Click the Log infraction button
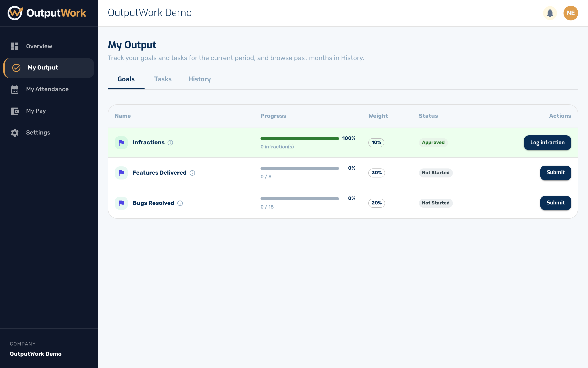Screen dimensions: 588x368 tap(547, 143)
